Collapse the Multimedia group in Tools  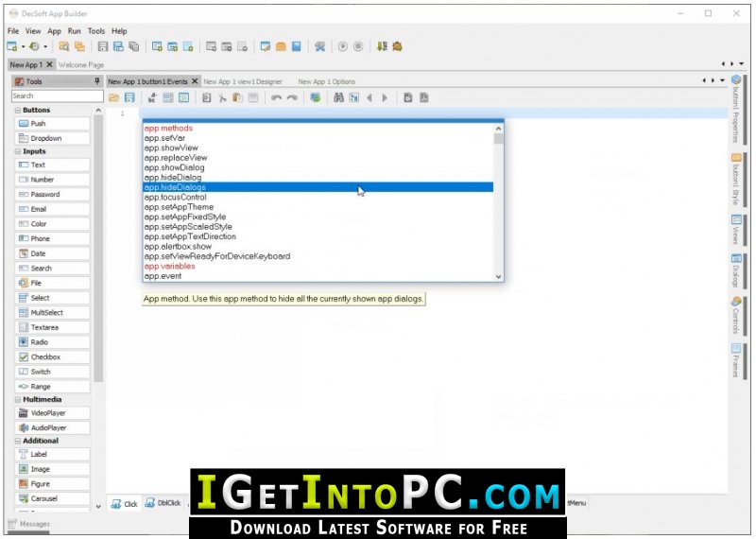click(x=18, y=400)
